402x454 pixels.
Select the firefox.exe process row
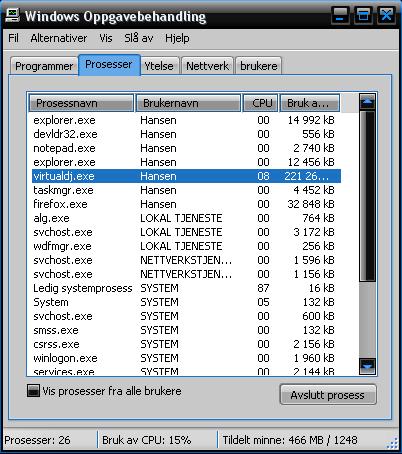click(186, 204)
